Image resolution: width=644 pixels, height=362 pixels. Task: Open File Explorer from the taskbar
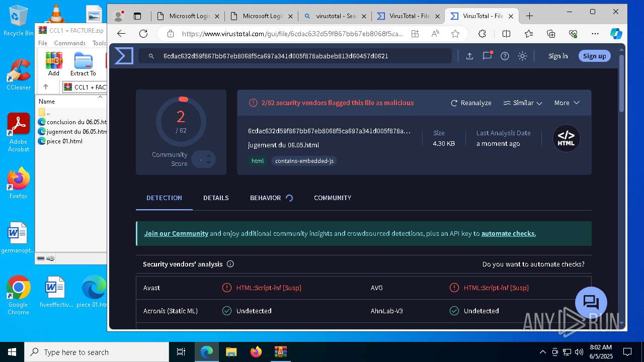coord(231,352)
